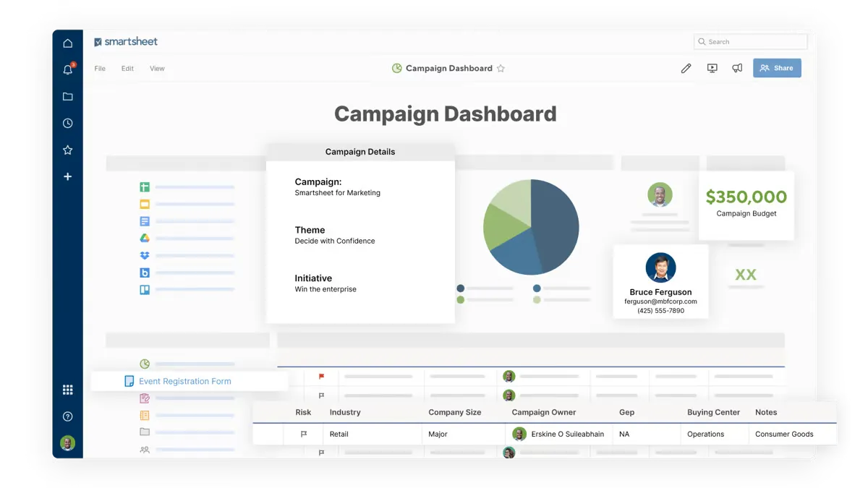This screenshot has width=868, height=488.
Task: Click the people group icon in list
Action: coord(144,450)
